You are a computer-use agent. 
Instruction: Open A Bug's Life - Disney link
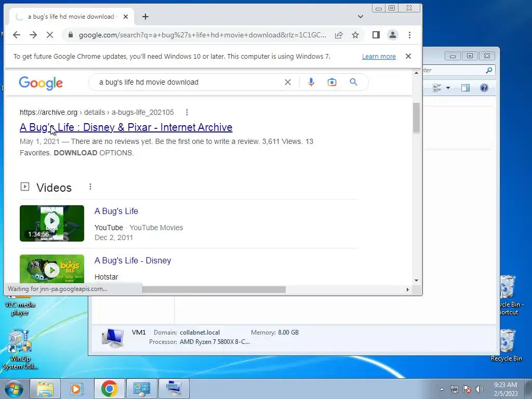132,261
